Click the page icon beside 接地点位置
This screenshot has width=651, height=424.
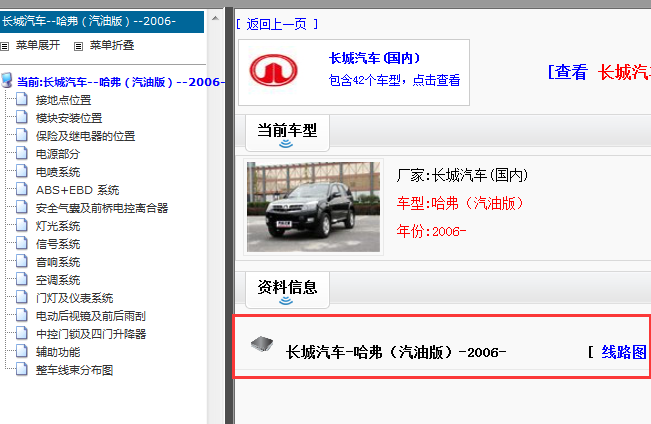(x=22, y=100)
